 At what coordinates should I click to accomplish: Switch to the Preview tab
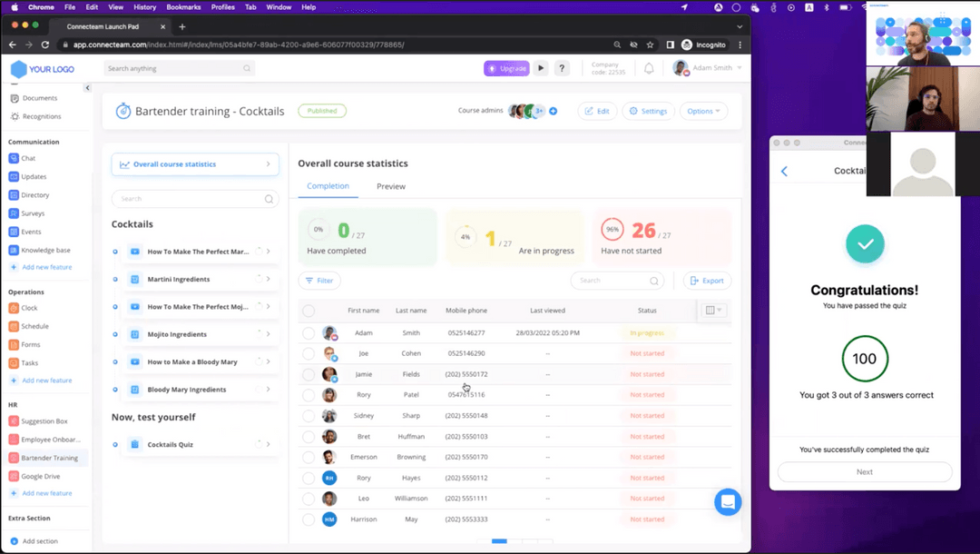coord(390,186)
